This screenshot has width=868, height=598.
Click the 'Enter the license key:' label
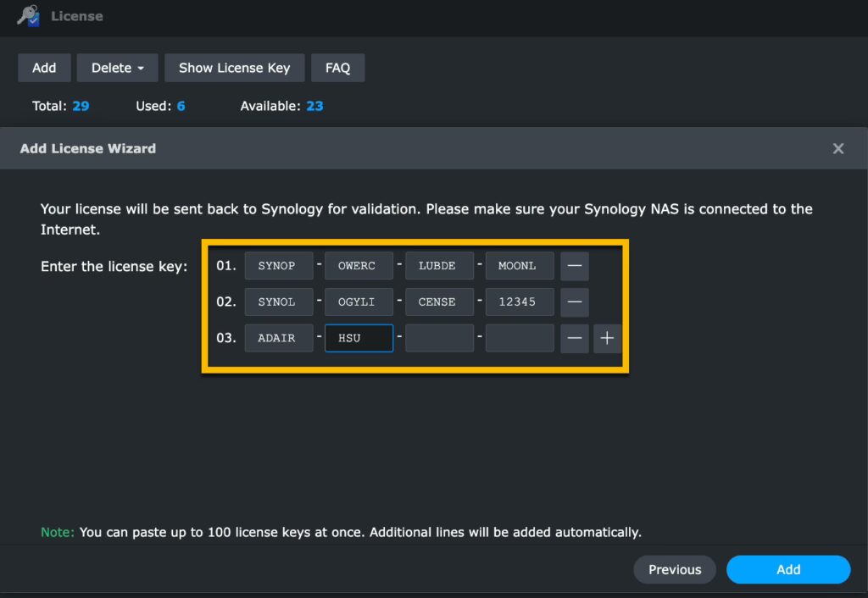[x=114, y=267]
